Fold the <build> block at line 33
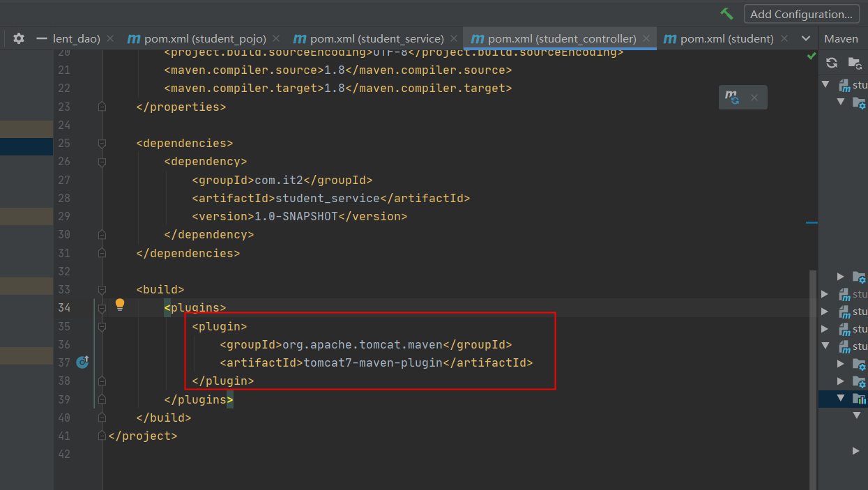 coord(102,289)
